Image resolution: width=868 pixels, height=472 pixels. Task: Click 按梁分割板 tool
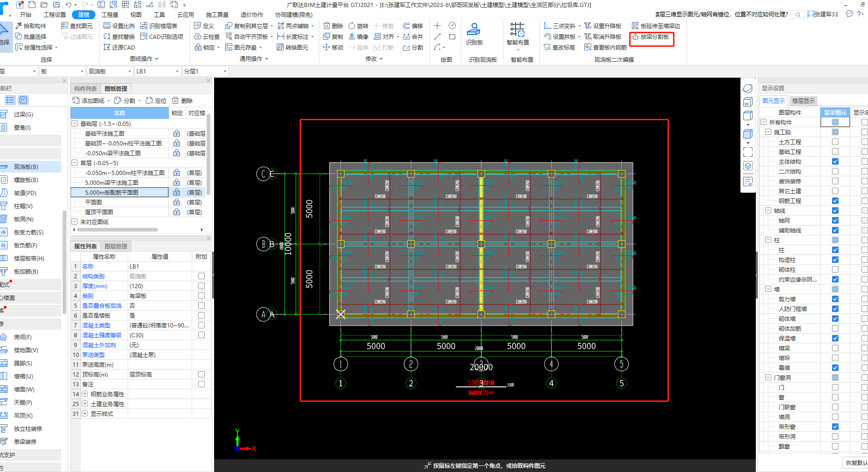pyautogui.click(x=651, y=36)
